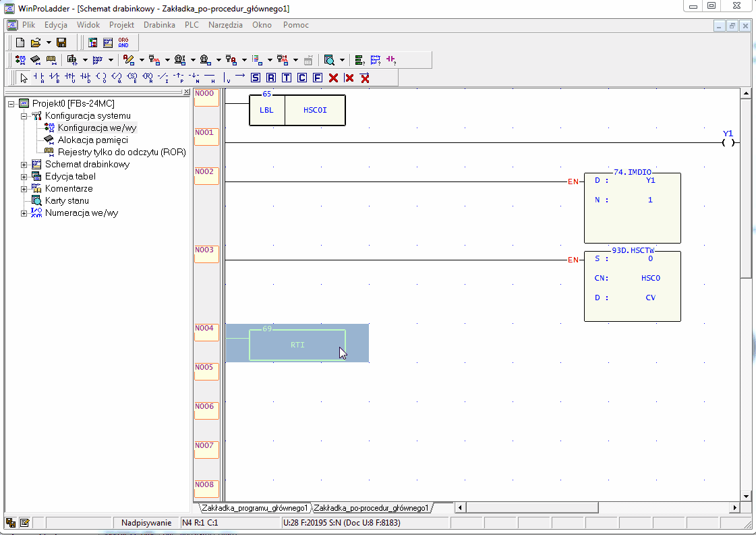The image size is (756, 535).
Task: Open the Drabinka menu
Action: tap(159, 24)
